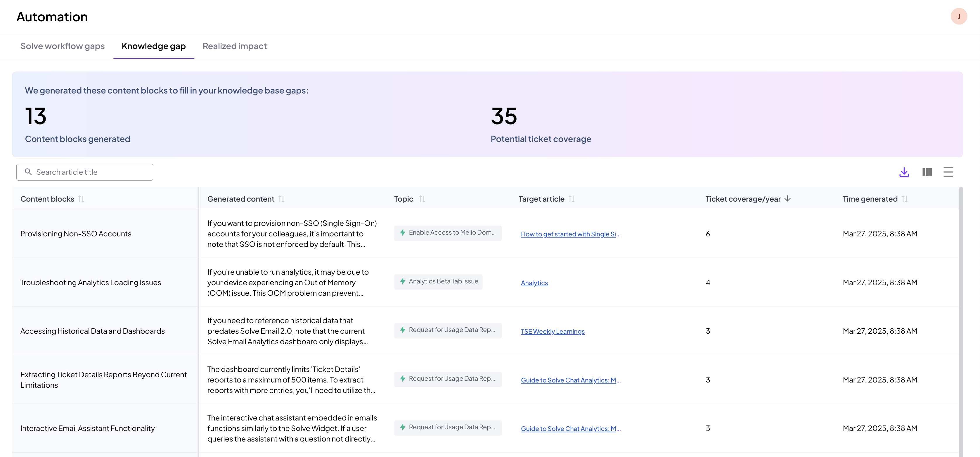Select the Provisioning Non-SSO Accounts content block
Image resolution: width=980 pixels, height=457 pixels.
click(x=76, y=234)
